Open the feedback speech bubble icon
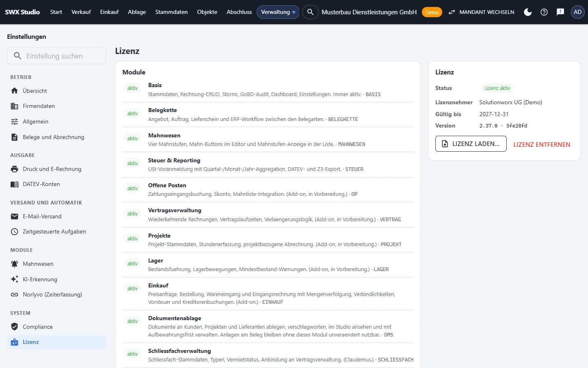Image resolution: width=588 pixels, height=368 pixels. (x=560, y=12)
